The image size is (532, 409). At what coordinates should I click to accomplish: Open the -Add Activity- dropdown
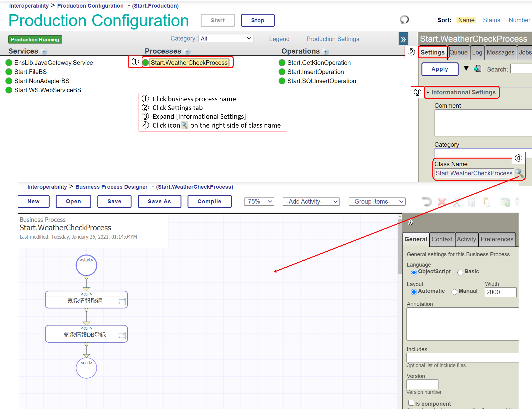click(x=311, y=202)
